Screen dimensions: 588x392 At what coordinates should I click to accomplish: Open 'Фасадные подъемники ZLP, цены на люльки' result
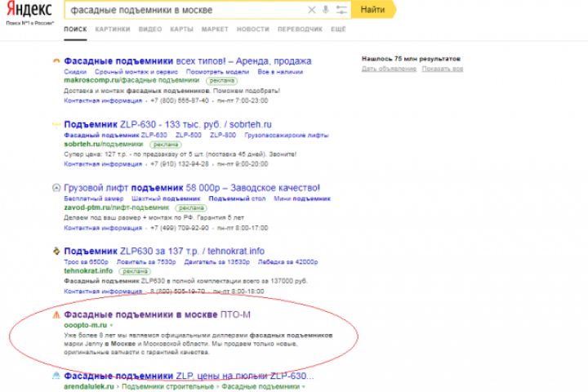pyautogui.click(x=189, y=376)
